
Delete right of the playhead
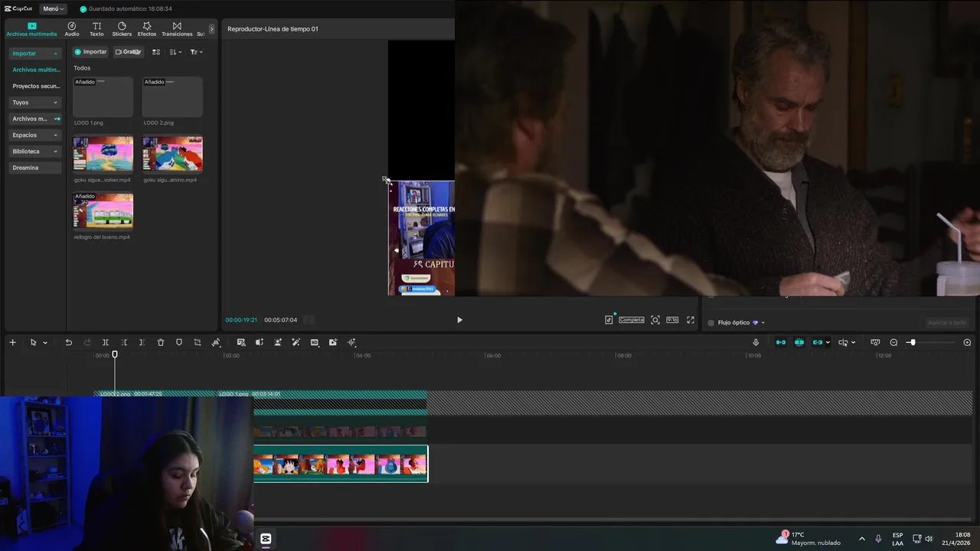[142, 342]
